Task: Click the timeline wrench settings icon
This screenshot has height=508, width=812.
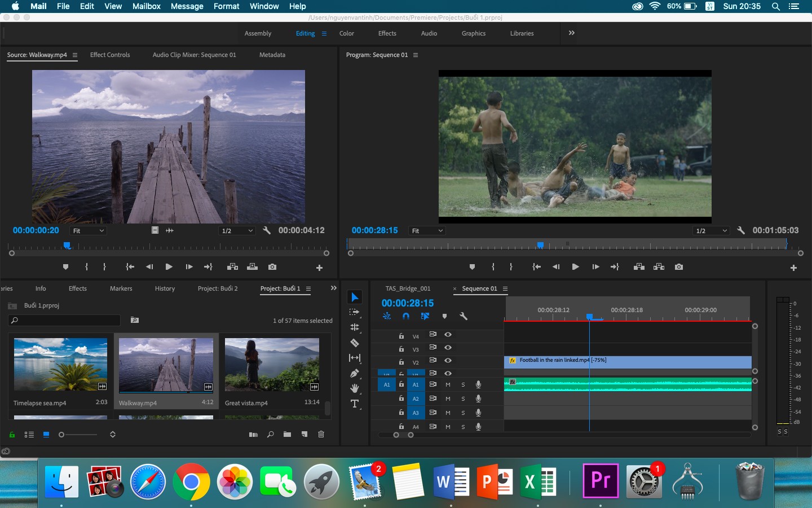Action: click(464, 316)
